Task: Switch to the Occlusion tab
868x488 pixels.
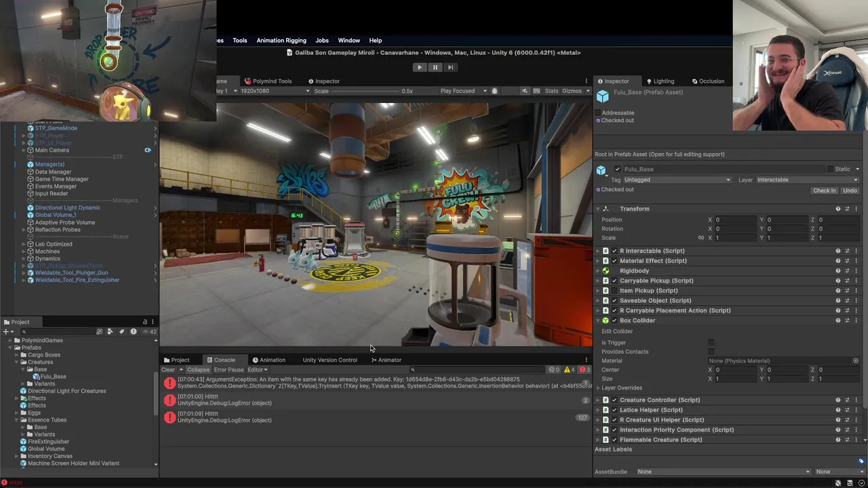Action: 708,81
